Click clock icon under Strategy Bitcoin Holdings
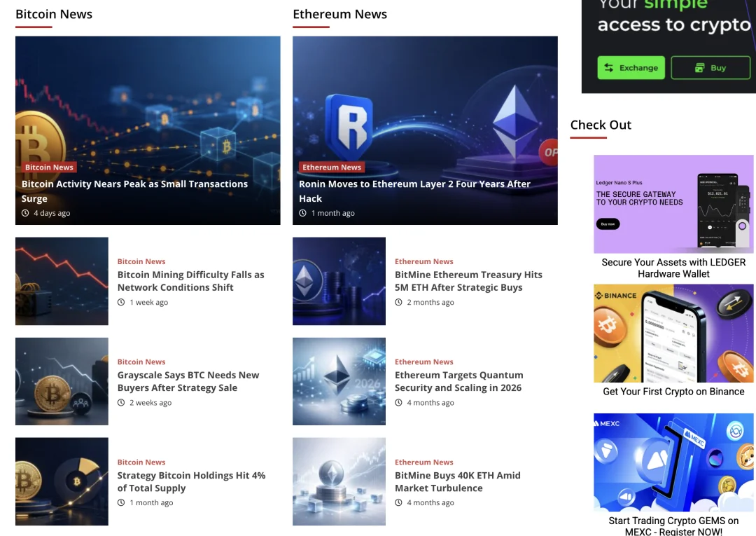The width and height of the screenshot is (756, 536). tap(121, 502)
